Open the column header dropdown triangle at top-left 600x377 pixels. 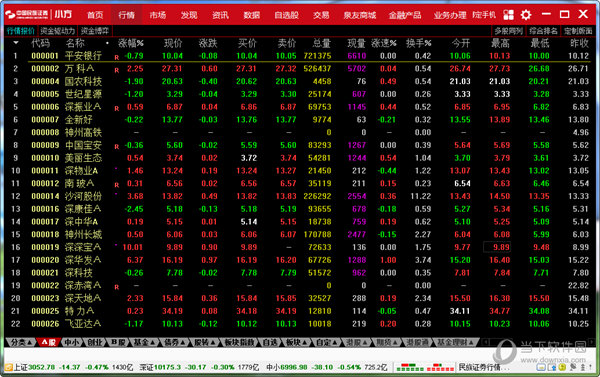pyautogui.click(x=16, y=42)
